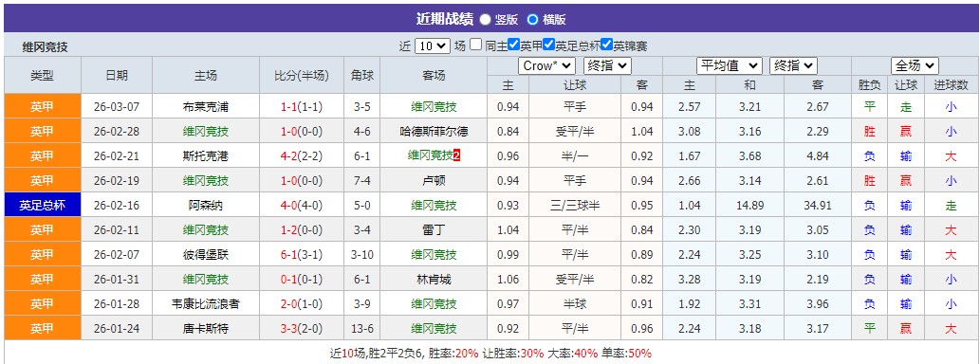
Task: Click the away odds 34.91
Action: click(x=818, y=206)
